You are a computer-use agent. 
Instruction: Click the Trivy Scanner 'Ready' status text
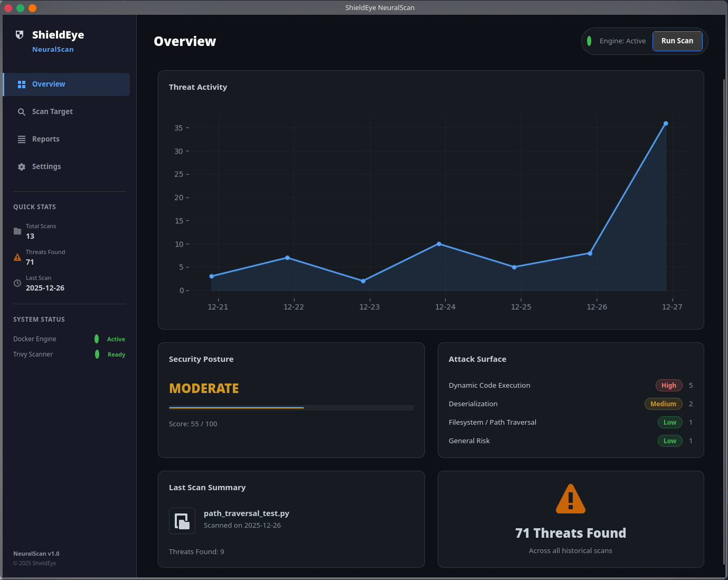(117, 354)
